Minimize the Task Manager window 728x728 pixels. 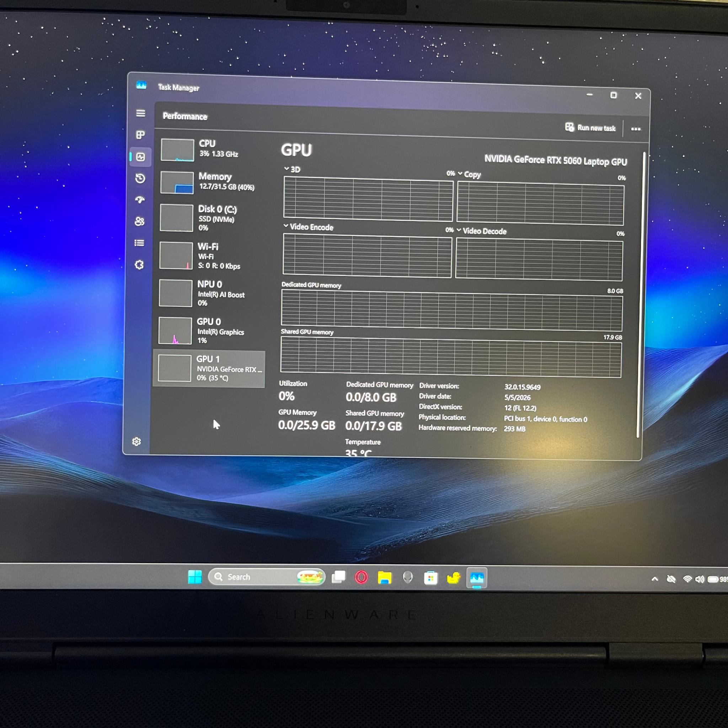[x=590, y=95]
